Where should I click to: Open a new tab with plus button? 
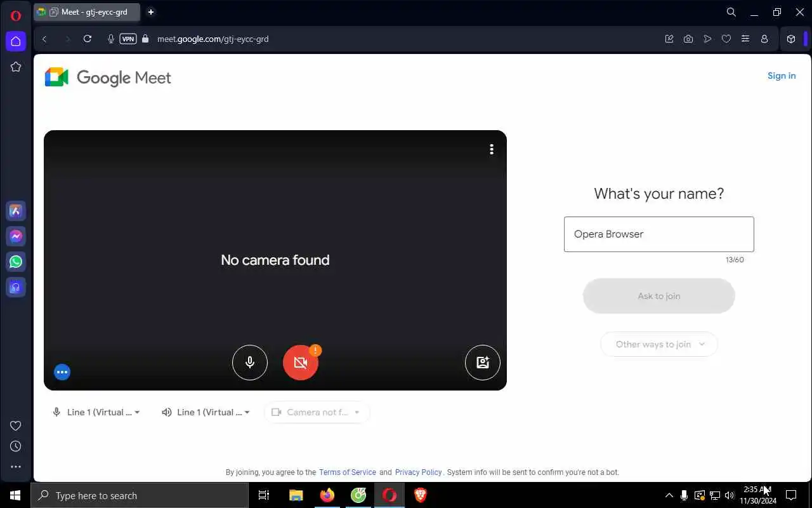pos(151,12)
